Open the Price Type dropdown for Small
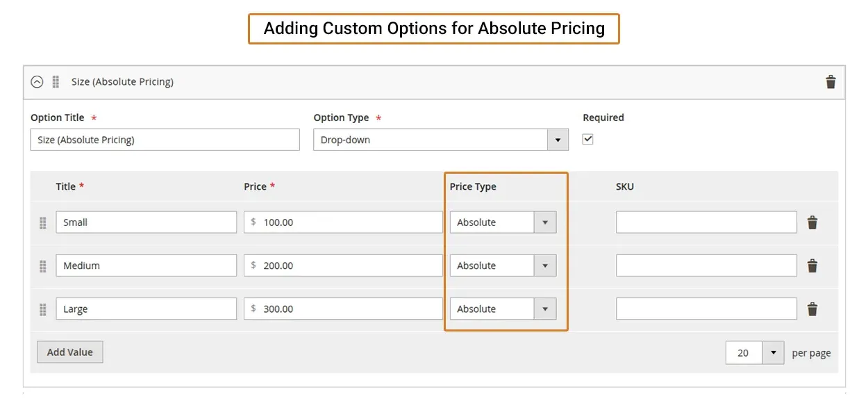 coord(503,222)
